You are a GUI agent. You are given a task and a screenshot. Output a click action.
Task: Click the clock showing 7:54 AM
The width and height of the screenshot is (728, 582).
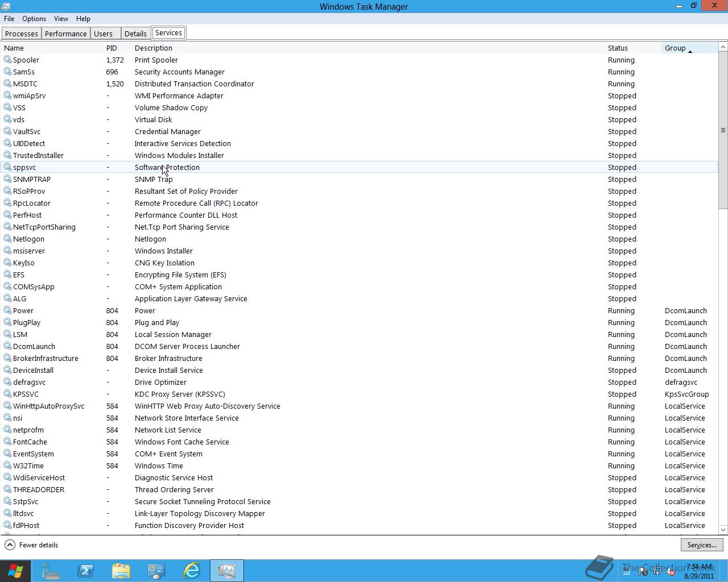698,567
